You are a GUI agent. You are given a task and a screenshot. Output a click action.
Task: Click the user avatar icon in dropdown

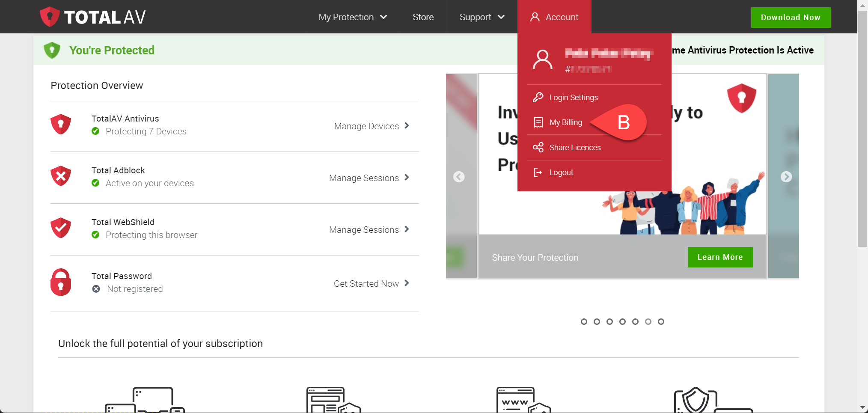tap(542, 59)
